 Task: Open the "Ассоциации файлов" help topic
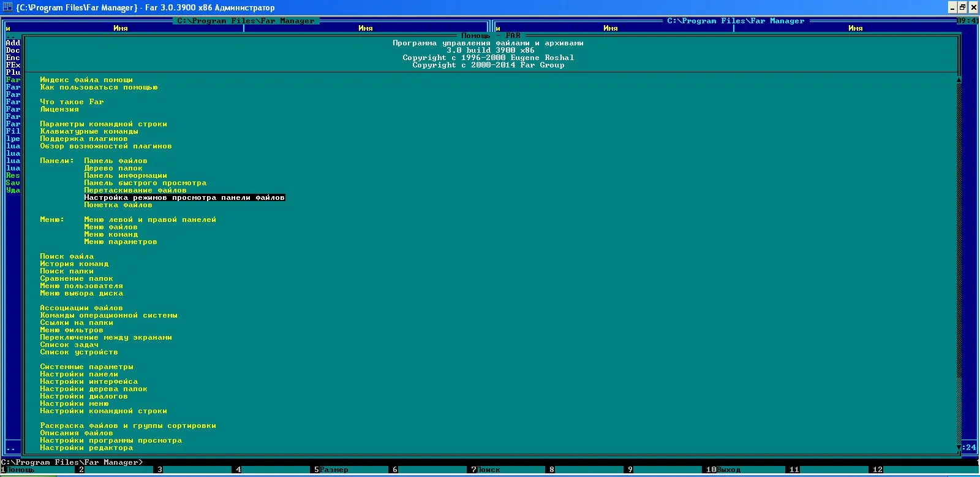coord(81,308)
